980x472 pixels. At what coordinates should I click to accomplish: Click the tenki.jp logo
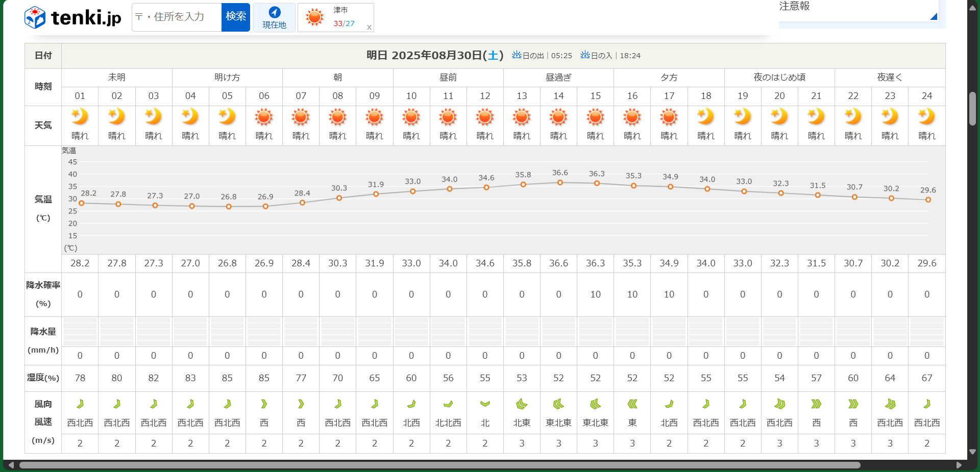click(x=73, y=17)
